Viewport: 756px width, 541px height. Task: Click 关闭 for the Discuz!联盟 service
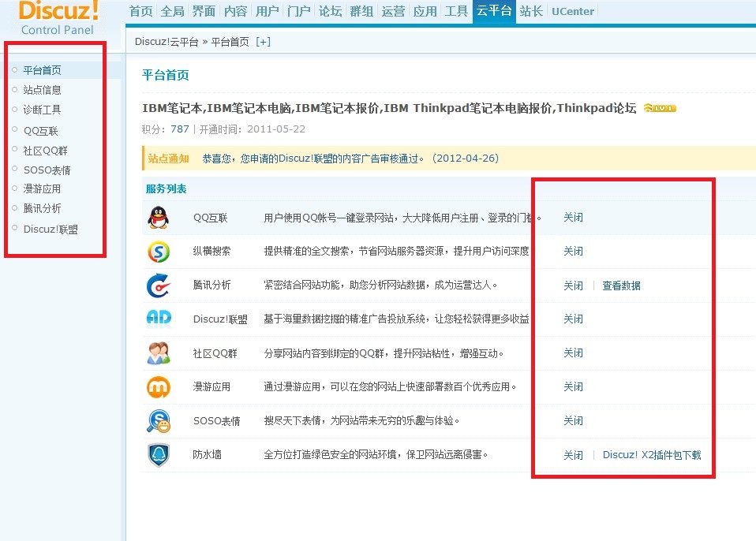pos(573,319)
